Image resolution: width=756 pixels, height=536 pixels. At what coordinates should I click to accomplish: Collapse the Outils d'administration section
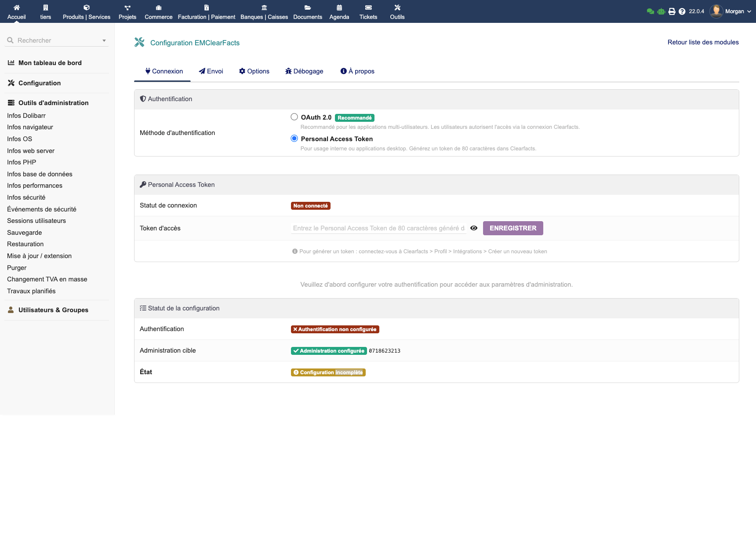click(x=53, y=102)
